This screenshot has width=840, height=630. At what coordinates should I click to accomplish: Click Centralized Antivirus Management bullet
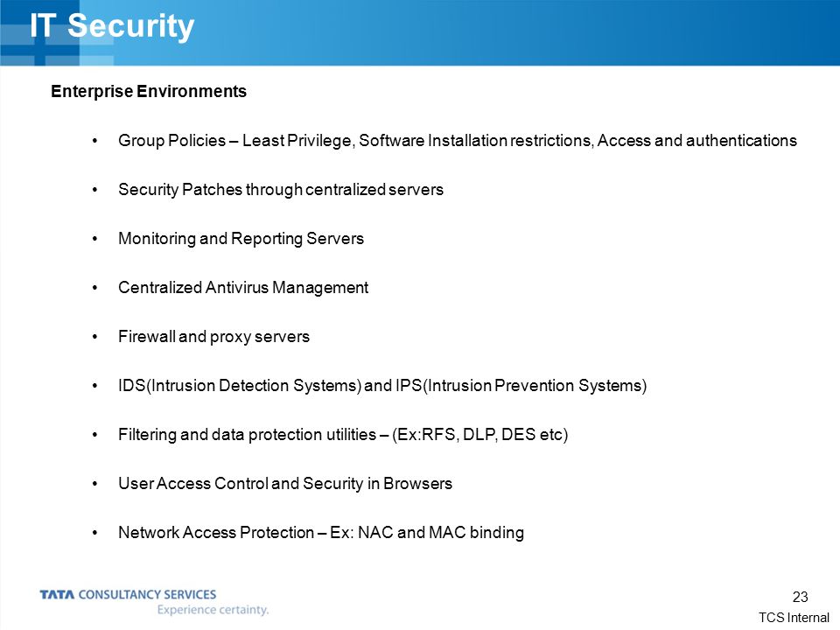(242, 288)
